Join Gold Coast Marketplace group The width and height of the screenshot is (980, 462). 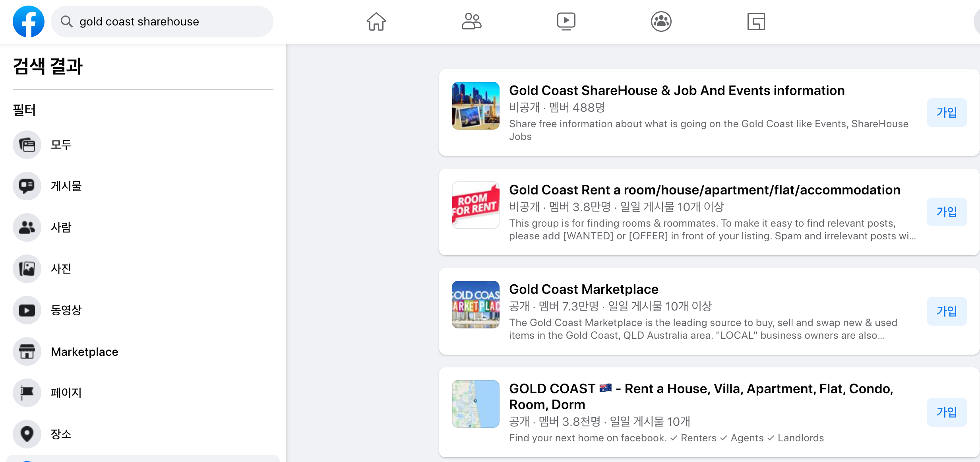[946, 311]
